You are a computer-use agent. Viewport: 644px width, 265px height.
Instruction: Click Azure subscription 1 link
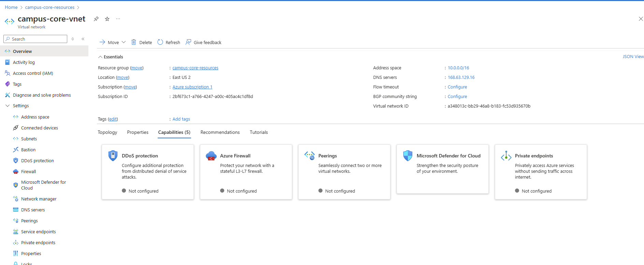(192, 87)
